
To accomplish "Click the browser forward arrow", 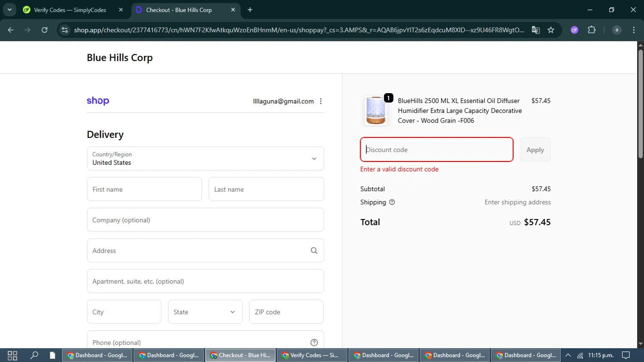I will (27, 30).
